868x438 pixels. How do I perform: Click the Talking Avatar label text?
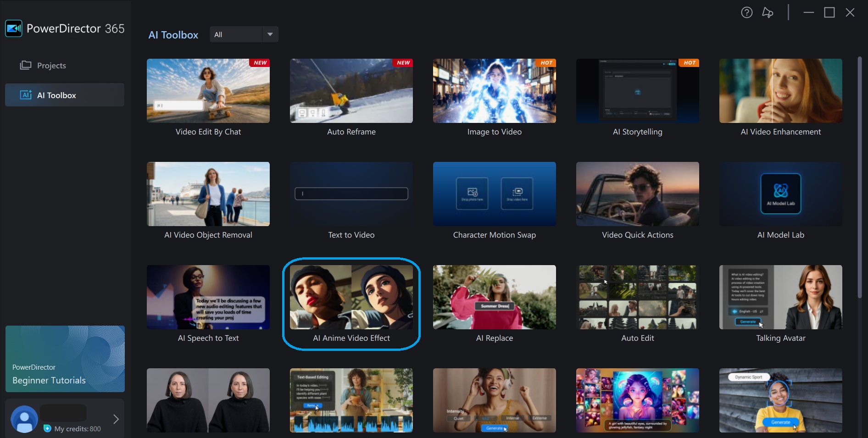coord(781,338)
